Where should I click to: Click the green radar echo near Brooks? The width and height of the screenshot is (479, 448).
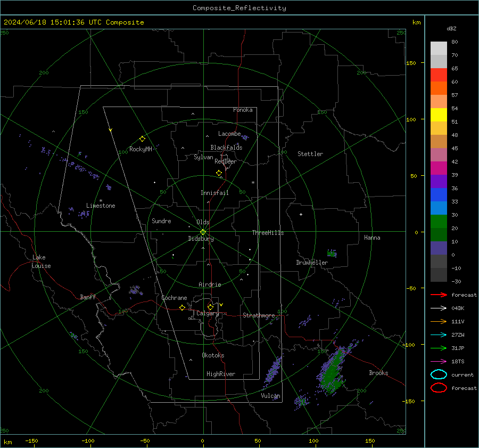pos(334,371)
